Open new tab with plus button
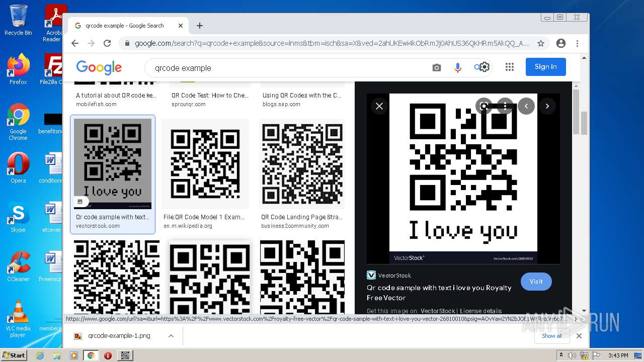Viewport: 644px width, 362px height. (200, 26)
